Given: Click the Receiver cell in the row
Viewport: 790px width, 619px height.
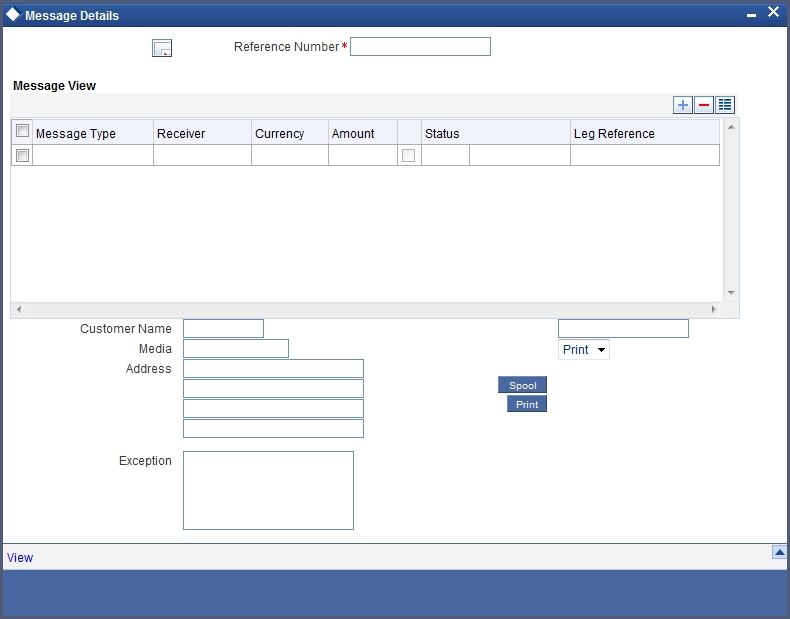Looking at the screenshot, I should pos(202,155).
